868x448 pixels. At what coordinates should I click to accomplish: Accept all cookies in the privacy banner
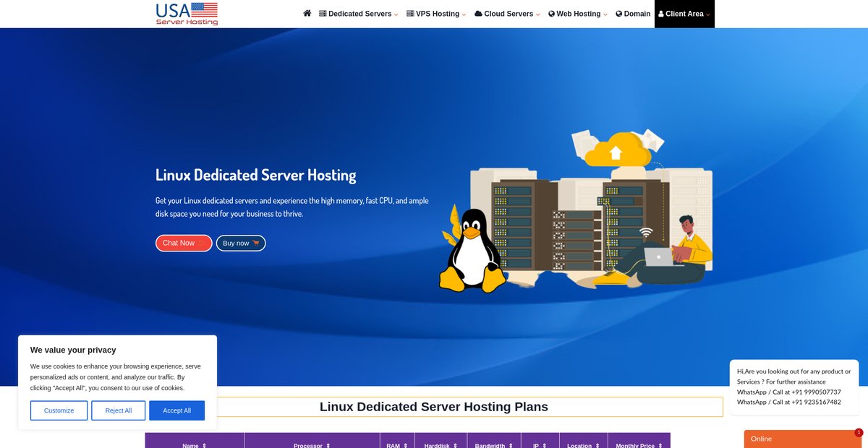click(x=177, y=410)
